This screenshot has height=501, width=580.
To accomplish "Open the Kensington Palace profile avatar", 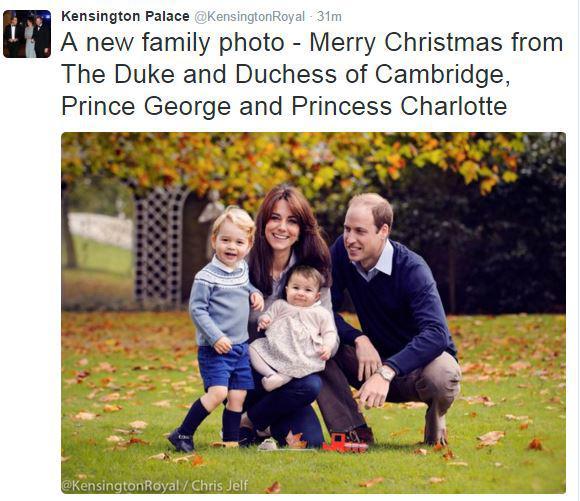I will pos(27,34).
